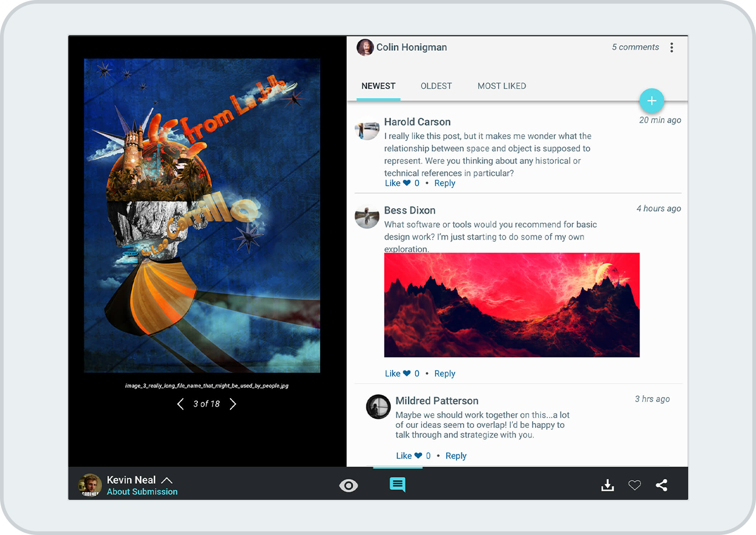Go to the previous image arrow
Viewport: 756px width, 535px height.
pyautogui.click(x=180, y=404)
